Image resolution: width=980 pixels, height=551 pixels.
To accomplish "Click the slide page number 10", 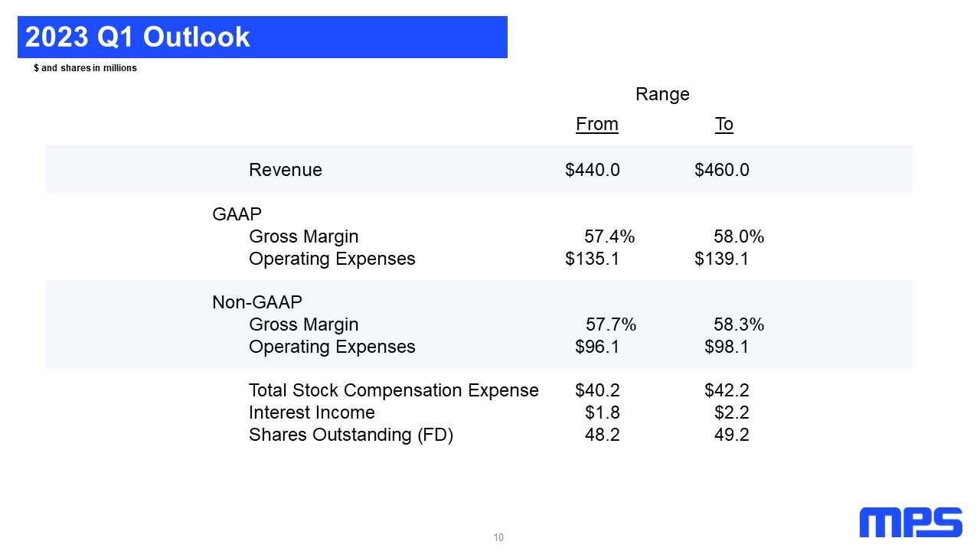I will (x=498, y=537).
